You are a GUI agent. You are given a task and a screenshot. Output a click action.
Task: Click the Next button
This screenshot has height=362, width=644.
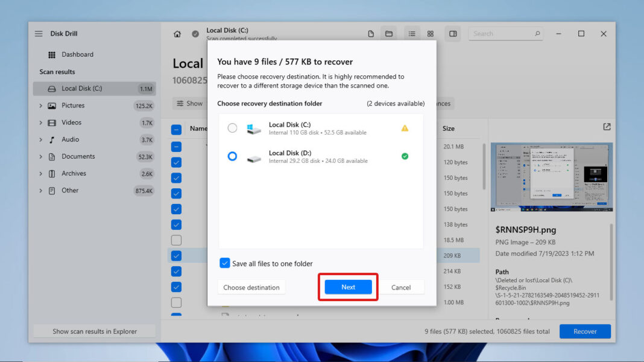tap(348, 287)
